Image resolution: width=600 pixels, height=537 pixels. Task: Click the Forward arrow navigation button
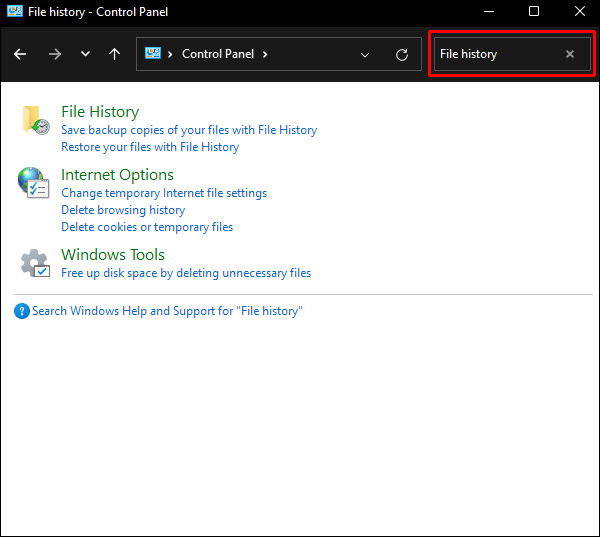click(54, 54)
